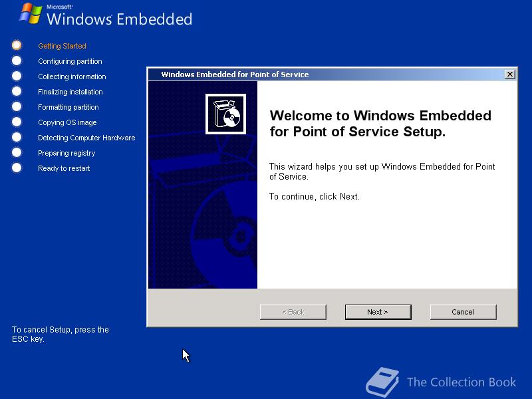This screenshot has height=399, width=532.
Task: Click the Finalizing installation step bullet
Action: point(16,91)
